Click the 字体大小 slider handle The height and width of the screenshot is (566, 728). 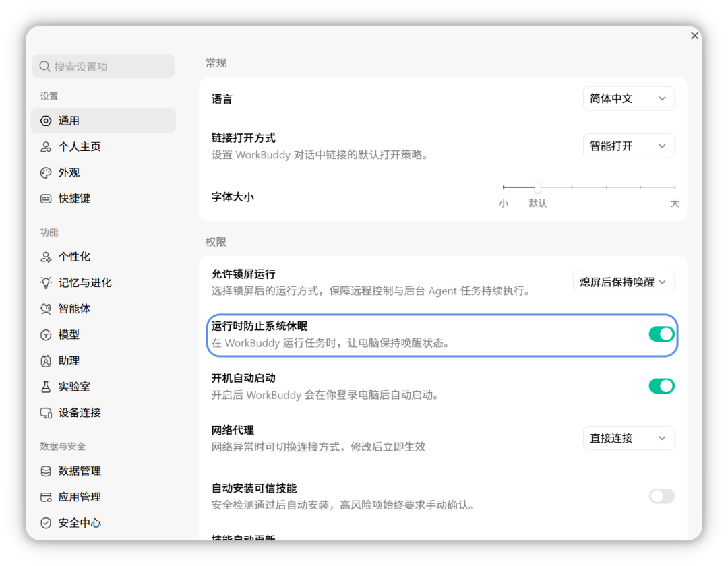(x=538, y=187)
